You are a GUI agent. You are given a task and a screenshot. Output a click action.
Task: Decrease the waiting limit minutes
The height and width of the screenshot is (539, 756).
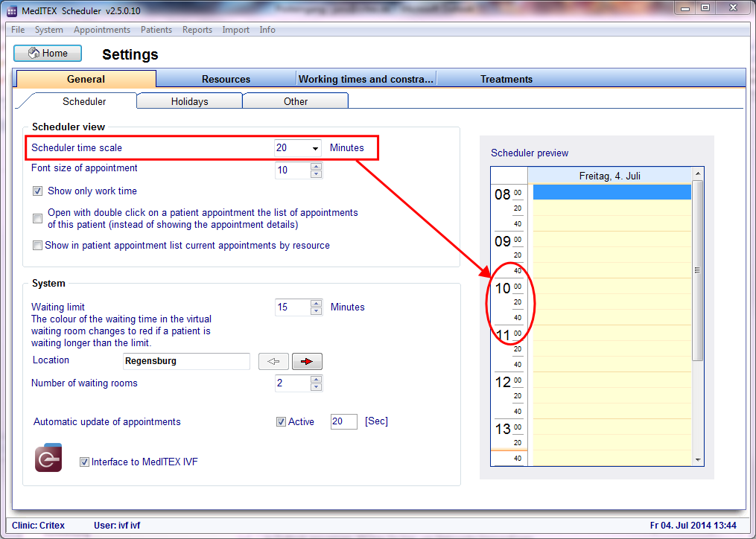coord(317,311)
